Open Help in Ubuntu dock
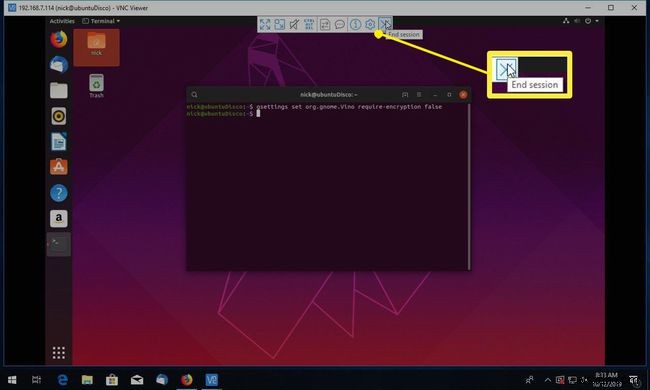 [x=59, y=193]
